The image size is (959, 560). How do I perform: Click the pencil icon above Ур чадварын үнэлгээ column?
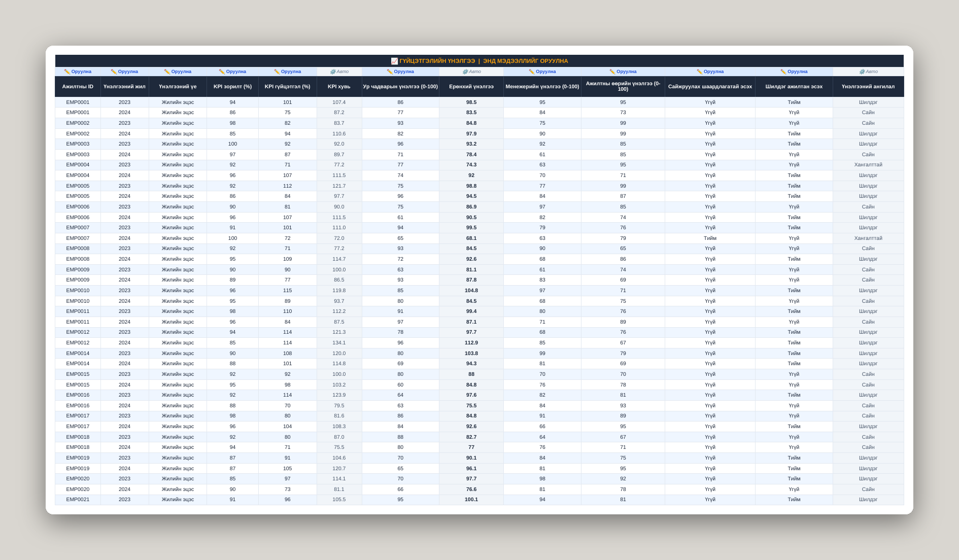pos(390,72)
